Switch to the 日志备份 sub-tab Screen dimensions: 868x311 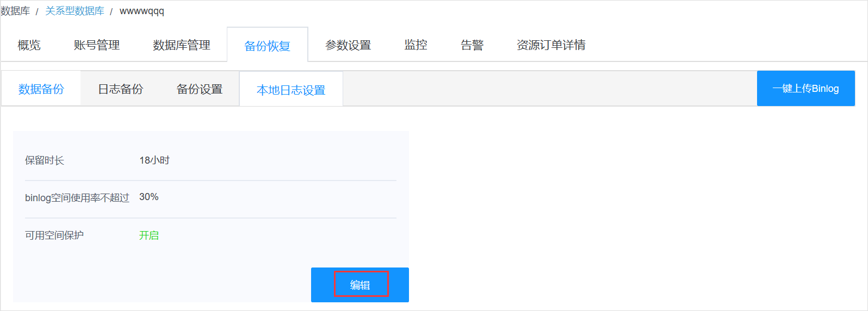coord(121,89)
